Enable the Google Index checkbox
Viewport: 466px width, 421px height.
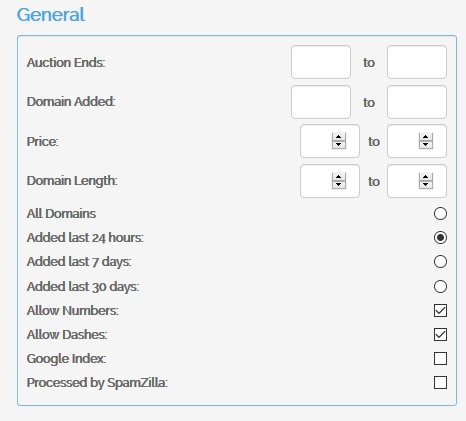(440, 358)
